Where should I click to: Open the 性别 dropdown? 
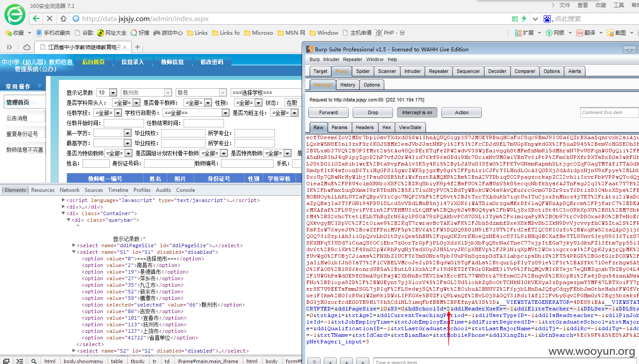pyautogui.click(x=249, y=103)
